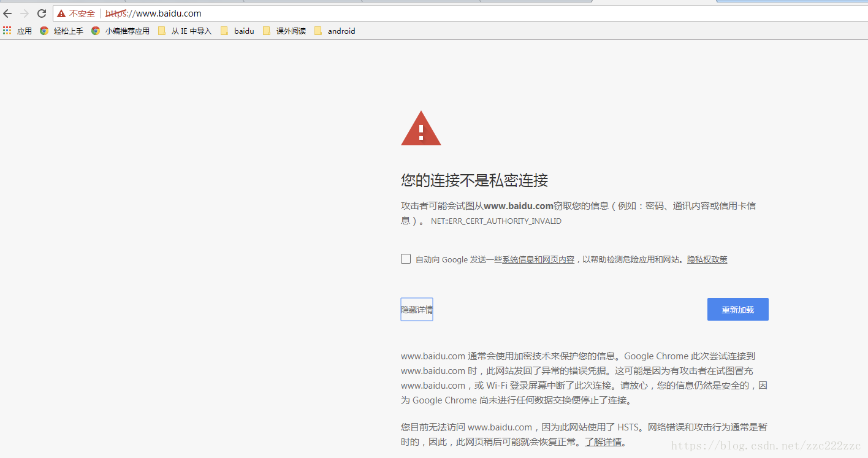Reload the page with the refresh icon
Image resolution: width=868 pixels, height=458 pixels.
(x=42, y=13)
